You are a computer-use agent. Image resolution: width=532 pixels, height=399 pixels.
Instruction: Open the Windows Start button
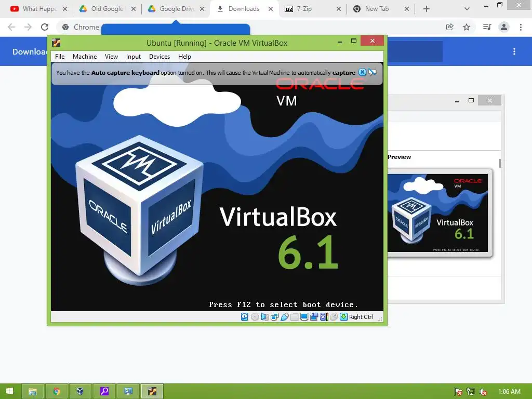click(10, 391)
